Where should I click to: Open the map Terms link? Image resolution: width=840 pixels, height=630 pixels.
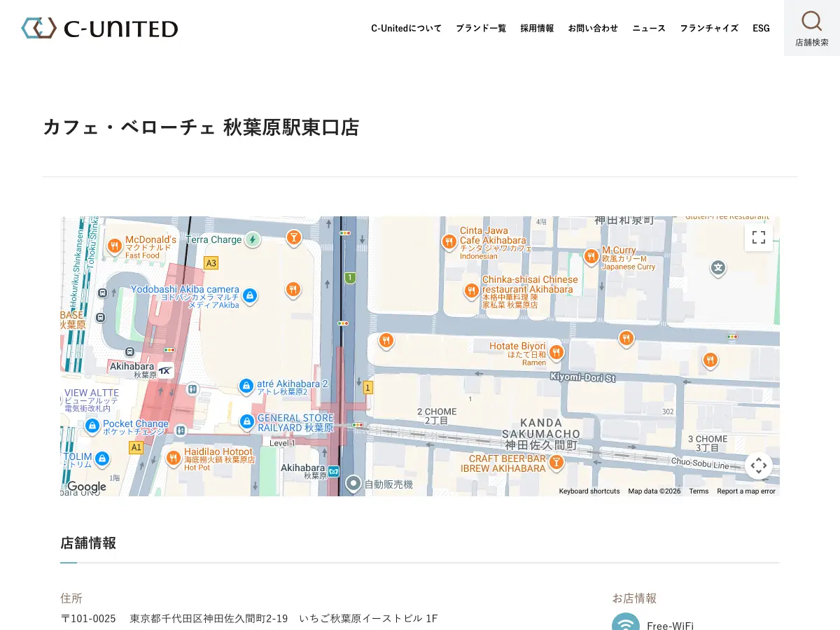point(699,491)
